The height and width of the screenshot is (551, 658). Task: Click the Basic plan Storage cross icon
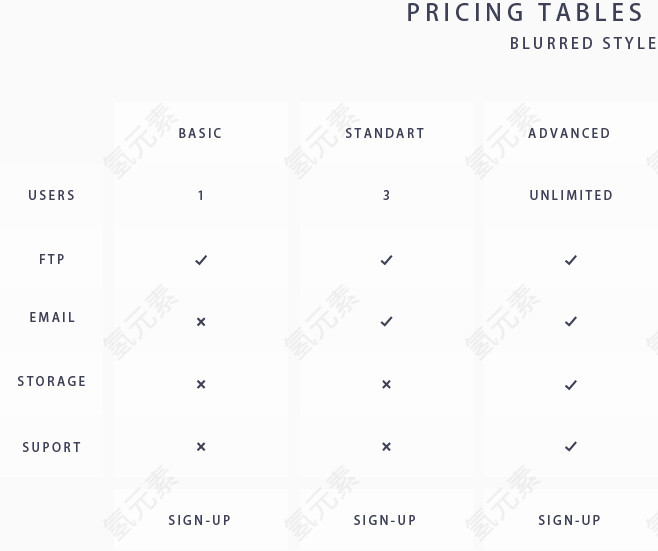[x=201, y=384]
